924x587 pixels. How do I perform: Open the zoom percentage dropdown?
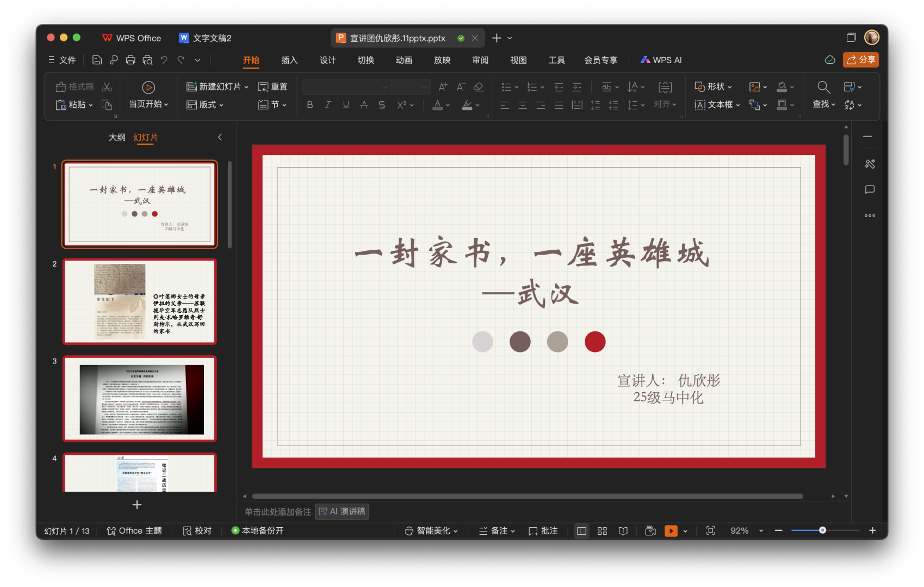tap(761, 531)
